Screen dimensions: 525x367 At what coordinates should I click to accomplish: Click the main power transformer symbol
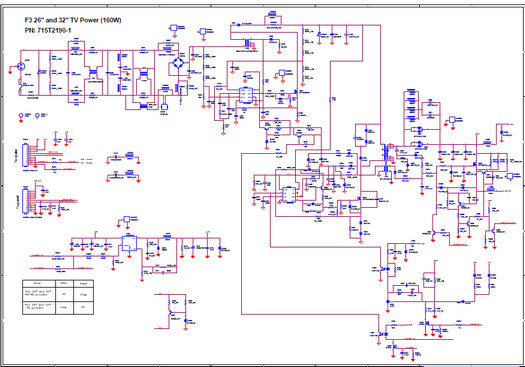tap(387, 158)
